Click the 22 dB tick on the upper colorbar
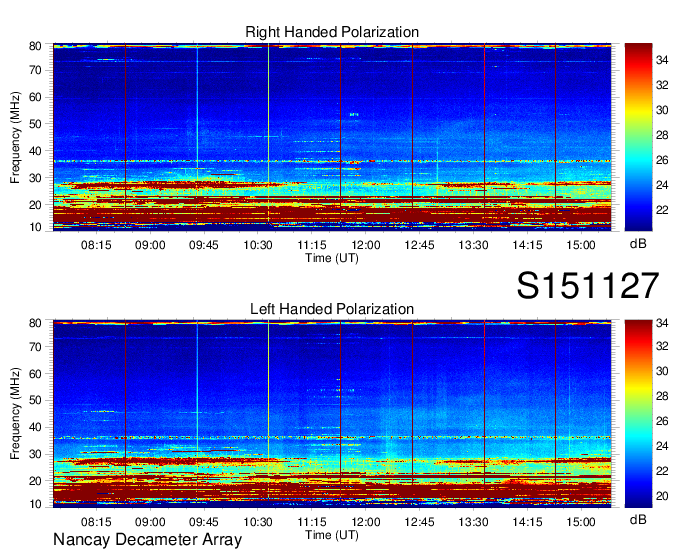680x552 pixels. pos(662,210)
